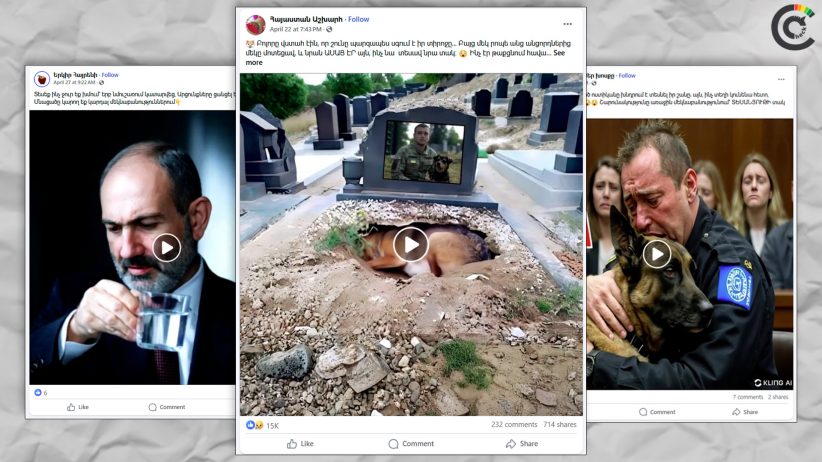Open the 232 comments on center post
Image resolution: width=822 pixels, height=462 pixels.
click(514, 425)
